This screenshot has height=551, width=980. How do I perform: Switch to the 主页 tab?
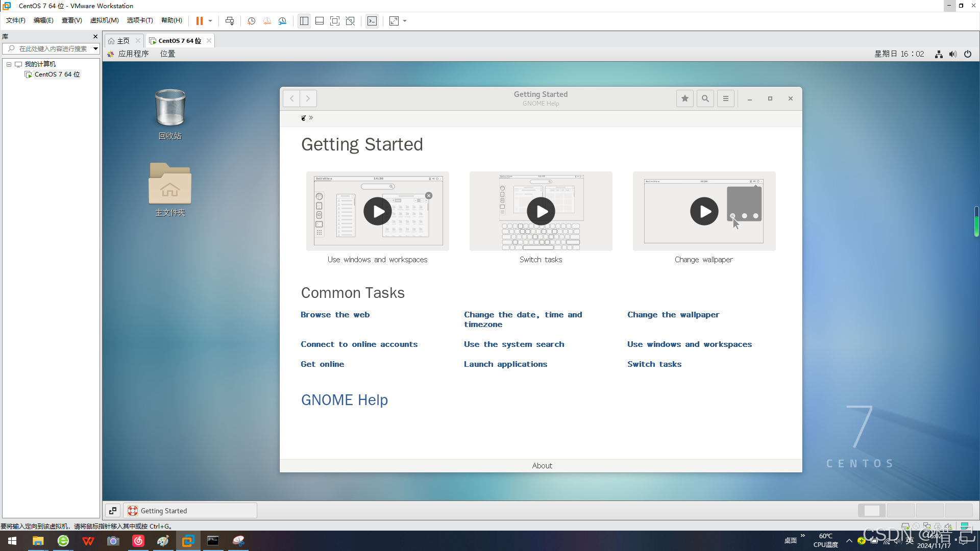pos(124,41)
